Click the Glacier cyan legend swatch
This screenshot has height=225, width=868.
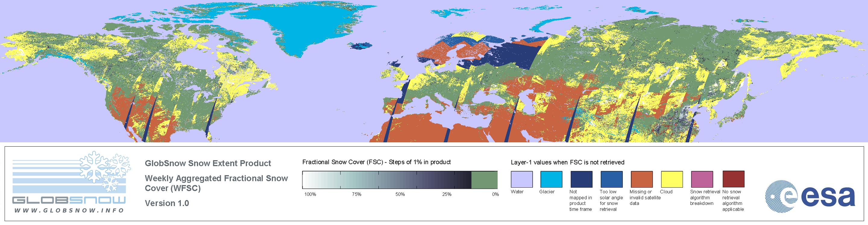pos(551,179)
